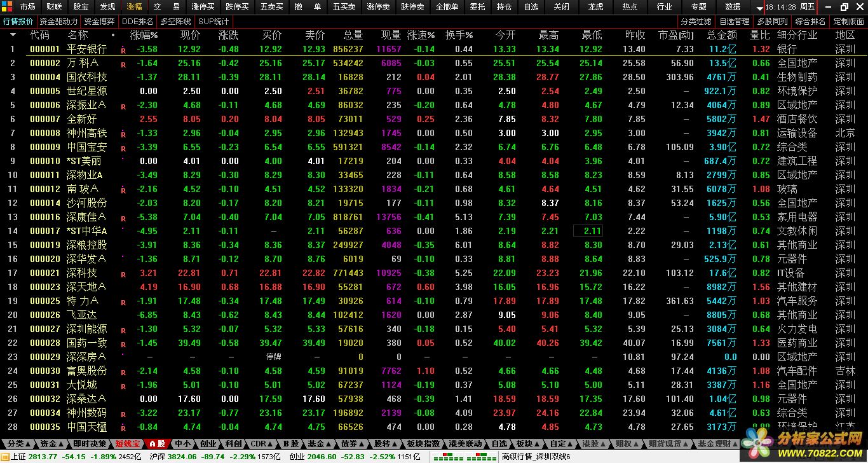Switch to the 行情报价 tab
The image size is (868, 463).
18,21
